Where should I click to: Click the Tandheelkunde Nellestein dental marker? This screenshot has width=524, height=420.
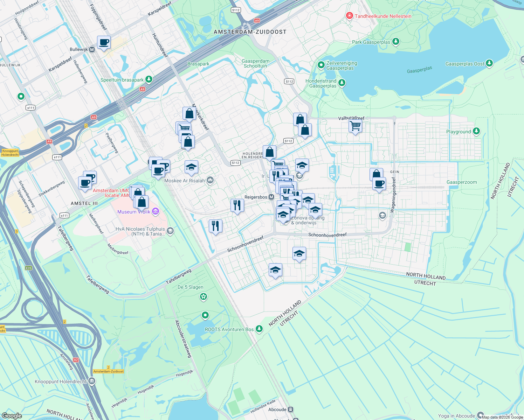tap(349, 16)
